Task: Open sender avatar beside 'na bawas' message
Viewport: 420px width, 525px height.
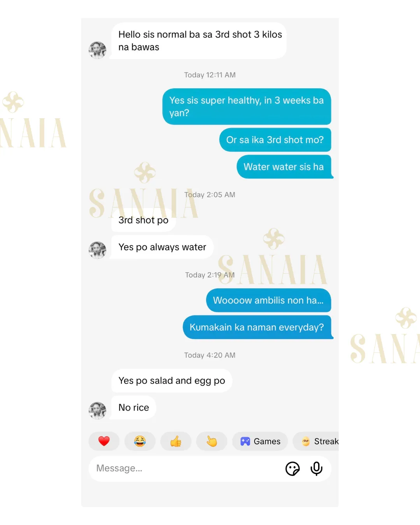Action: pos(97,50)
